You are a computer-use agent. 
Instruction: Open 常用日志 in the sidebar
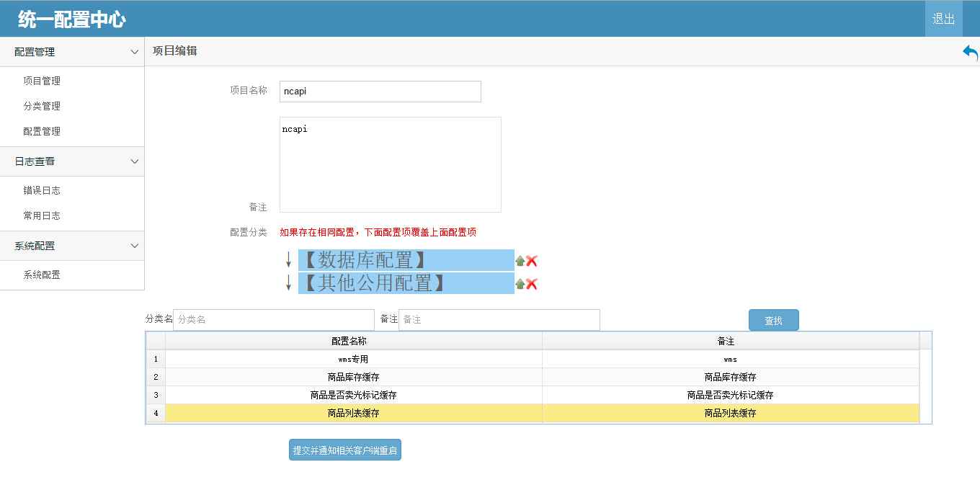point(42,215)
